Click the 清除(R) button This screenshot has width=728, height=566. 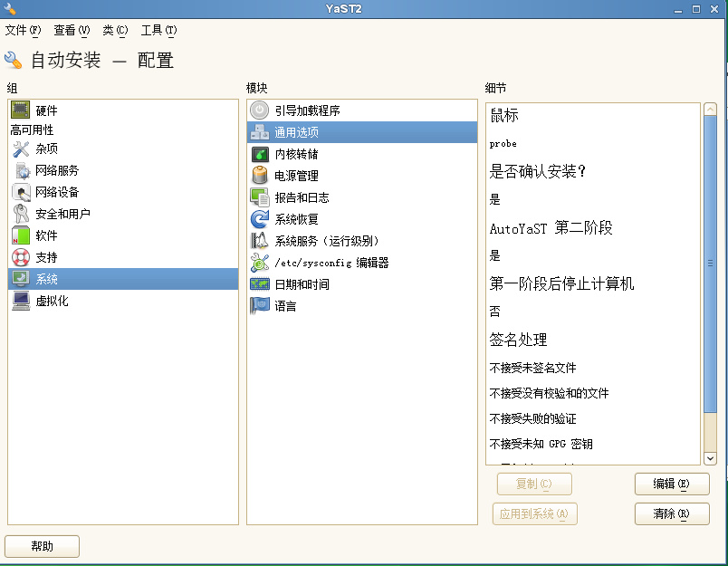[x=671, y=513]
